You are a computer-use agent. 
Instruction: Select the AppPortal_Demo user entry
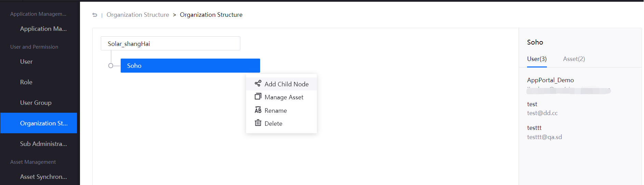(x=550, y=80)
